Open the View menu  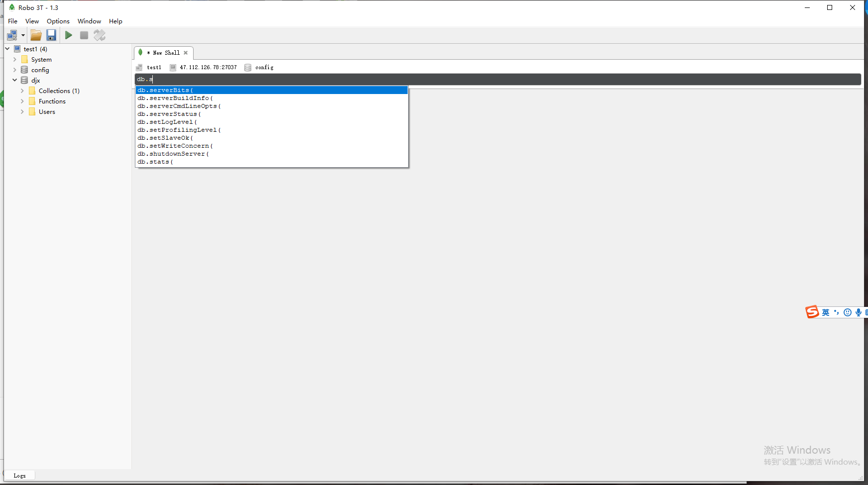pos(32,21)
